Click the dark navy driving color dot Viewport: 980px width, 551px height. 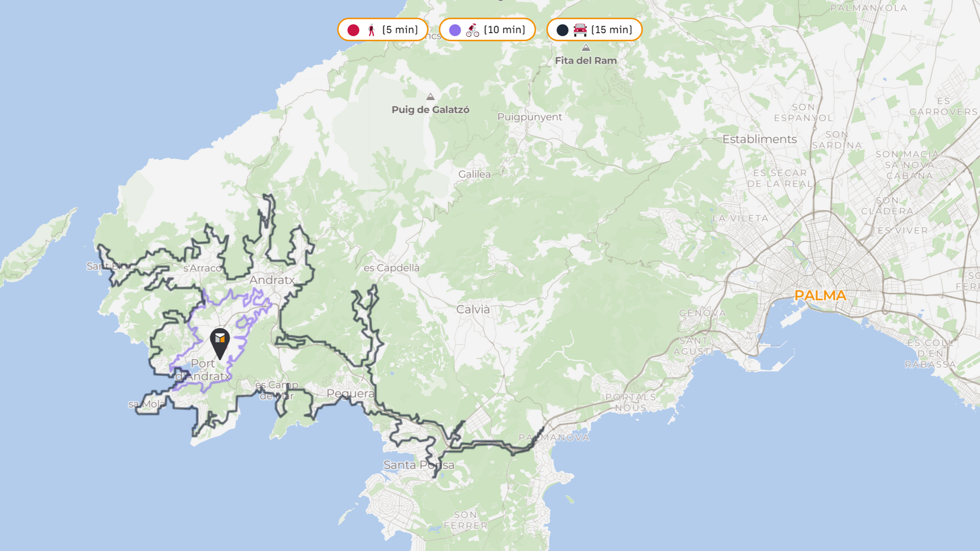click(562, 30)
